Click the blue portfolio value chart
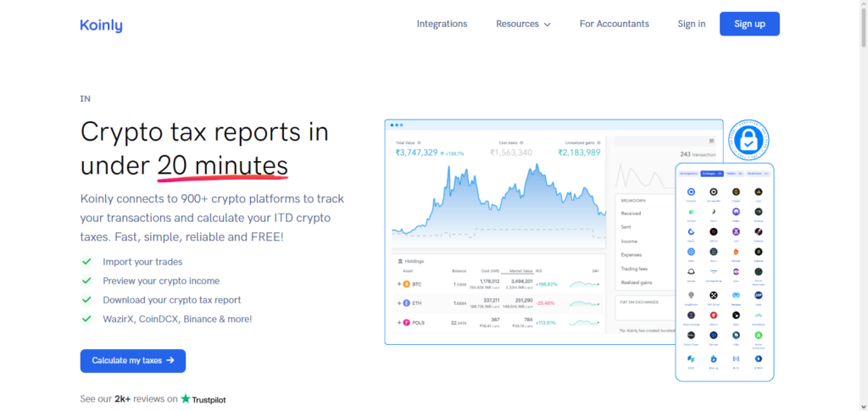 498,203
